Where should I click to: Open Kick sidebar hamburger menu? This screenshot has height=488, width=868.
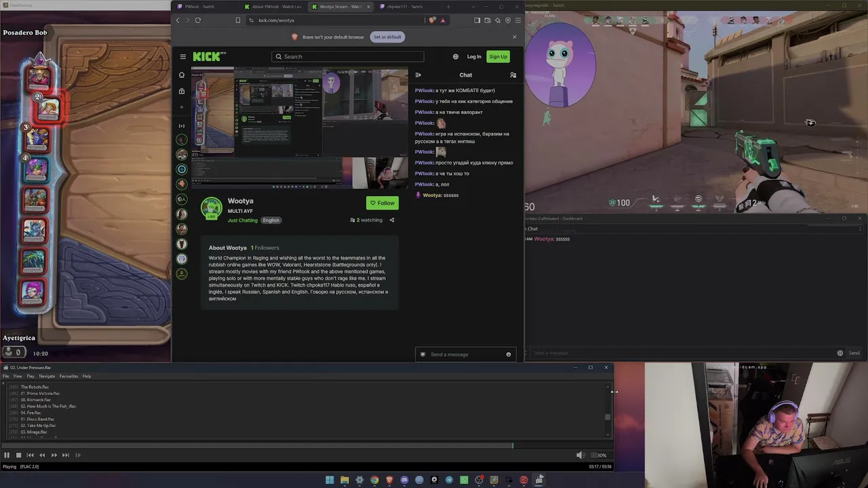click(183, 57)
